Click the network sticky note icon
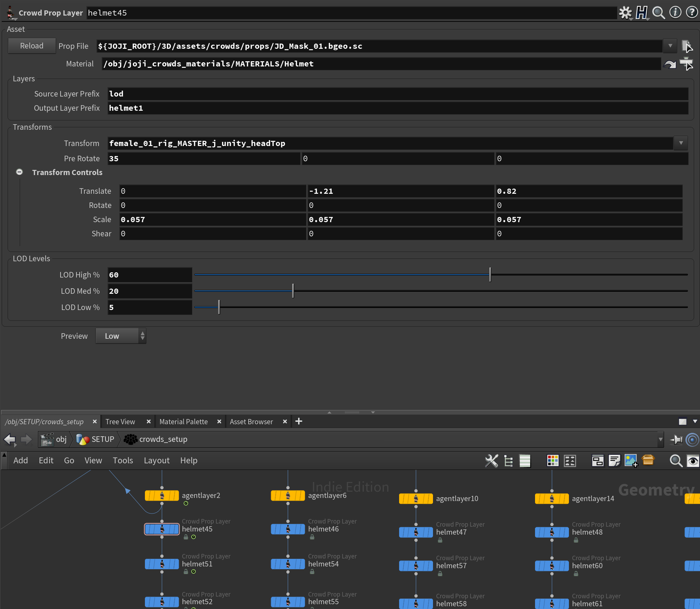This screenshot has height=609, width=700. click(x=614, y=461)
